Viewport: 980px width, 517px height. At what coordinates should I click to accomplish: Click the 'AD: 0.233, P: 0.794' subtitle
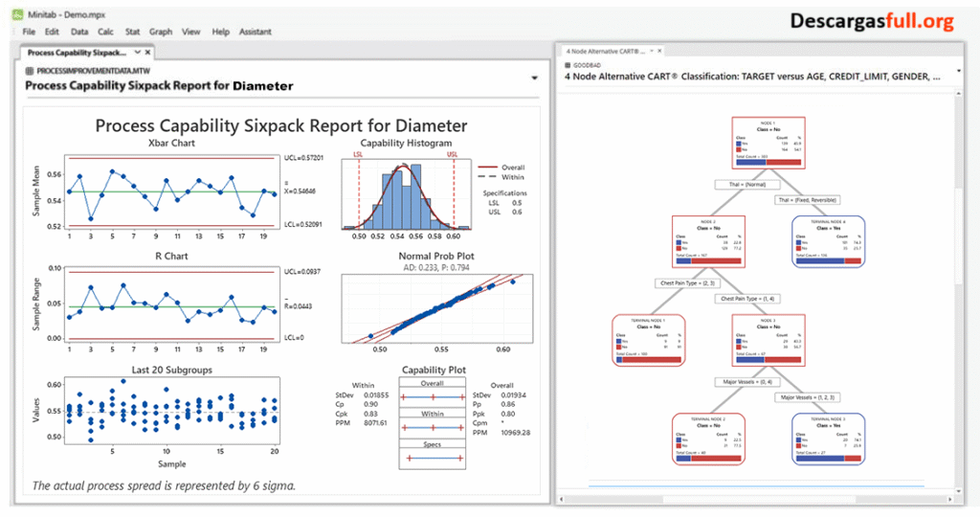pyautogui.click(x=436, y=267)
